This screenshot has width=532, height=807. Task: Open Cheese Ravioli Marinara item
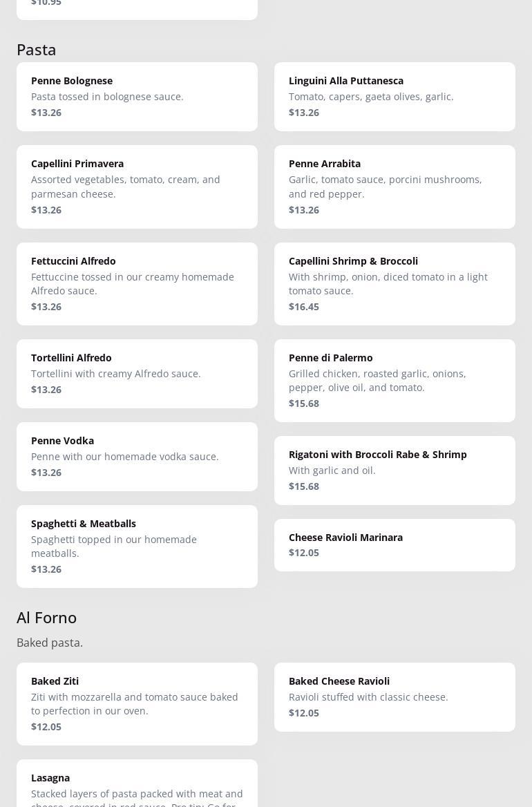(395, 544)
